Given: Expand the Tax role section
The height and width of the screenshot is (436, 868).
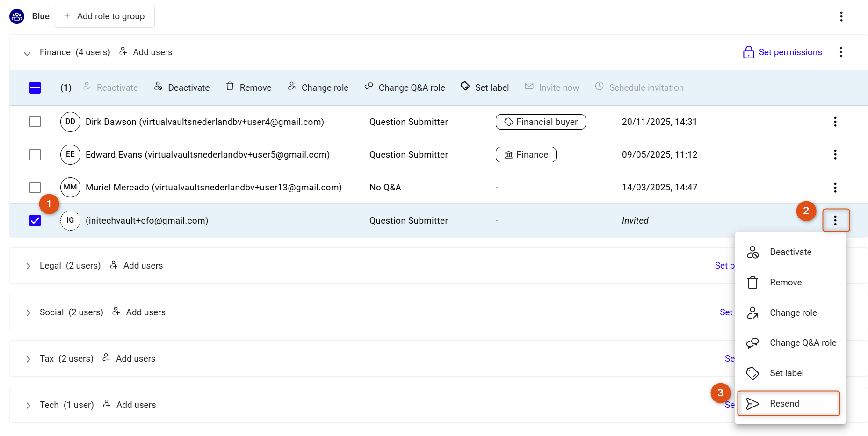Looking at the screenshot, I should click(28, 359).
